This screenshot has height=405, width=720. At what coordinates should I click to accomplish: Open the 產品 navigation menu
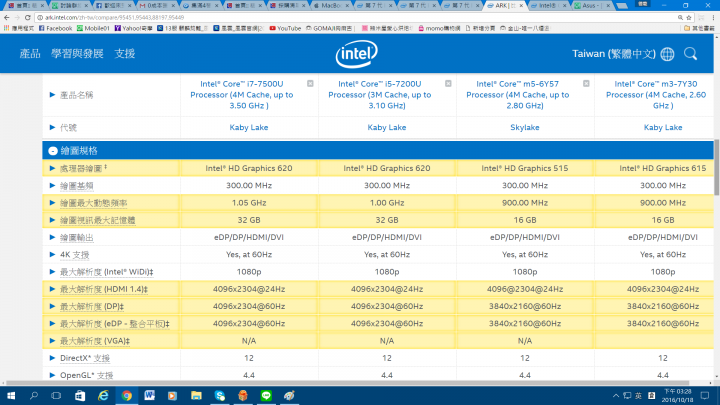[x=30, y=54]
